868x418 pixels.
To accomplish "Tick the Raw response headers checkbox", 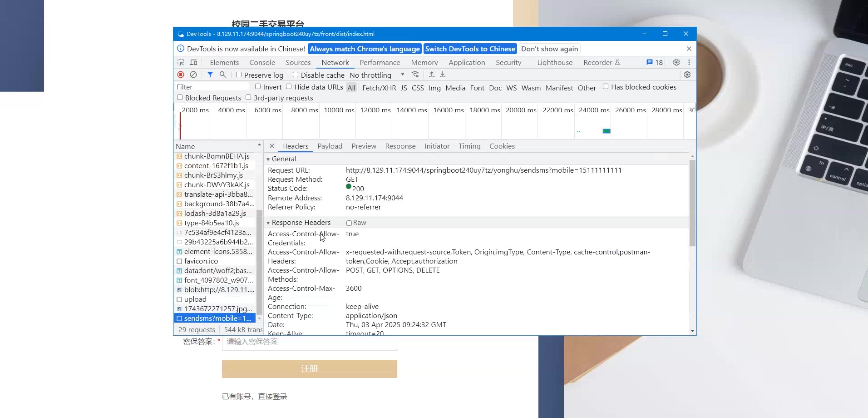I will click(349, 223).
